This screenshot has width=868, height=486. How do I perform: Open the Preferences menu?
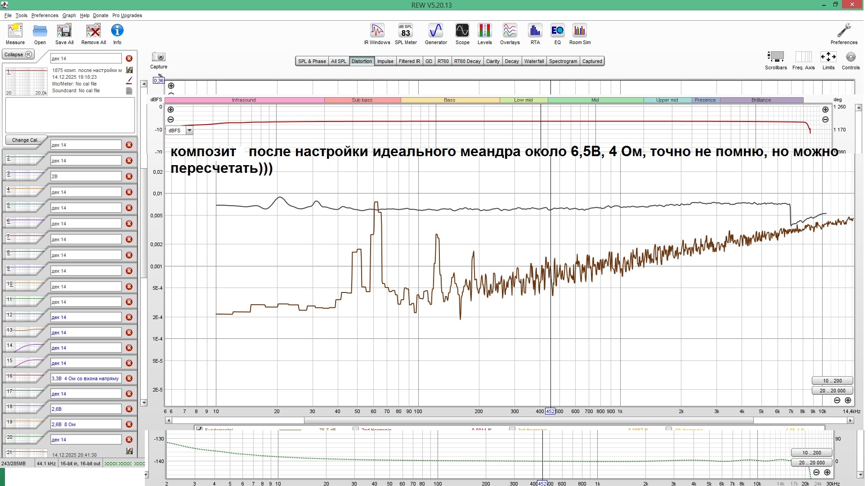45,15
